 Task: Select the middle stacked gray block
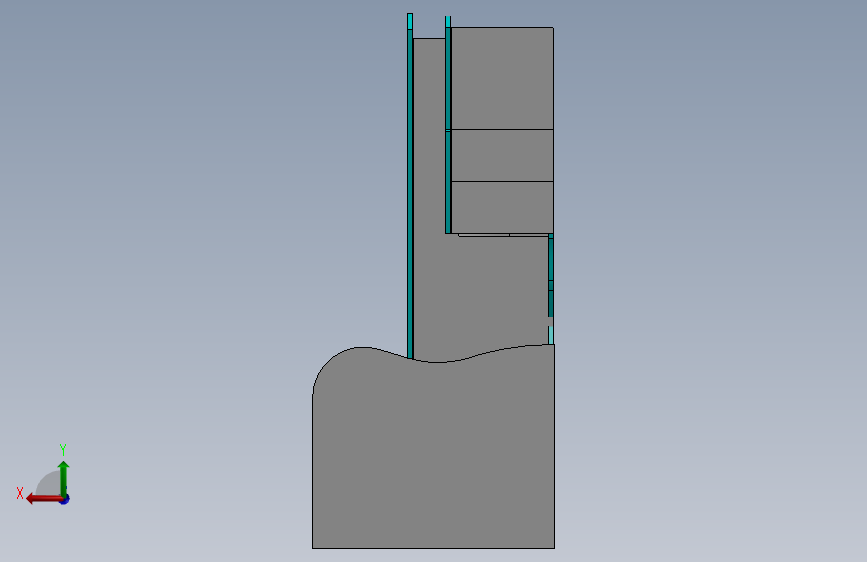[502, 155]
